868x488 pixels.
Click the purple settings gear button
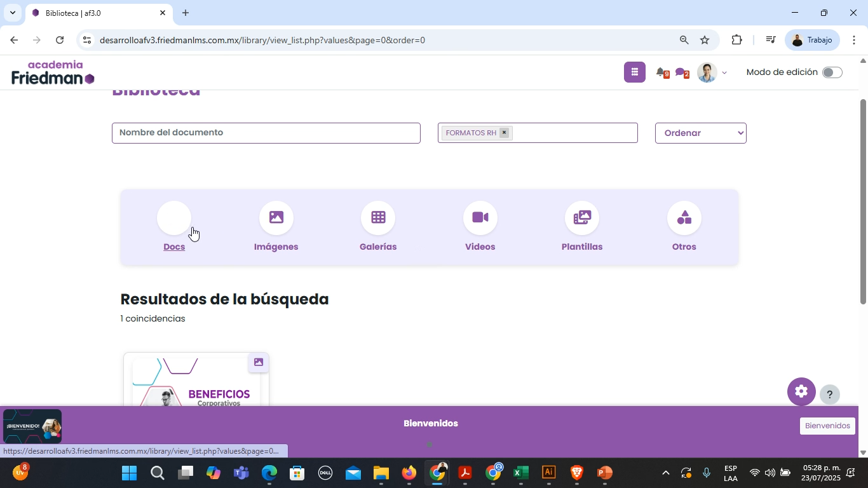point(801,391)
